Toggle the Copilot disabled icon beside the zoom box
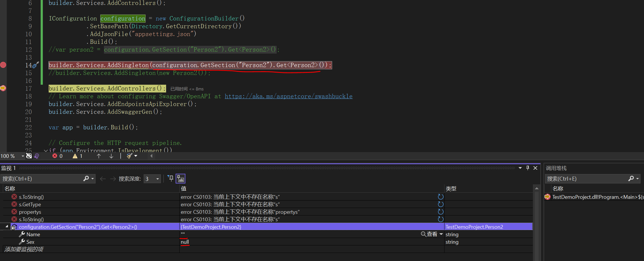 (x=29, y=156)
